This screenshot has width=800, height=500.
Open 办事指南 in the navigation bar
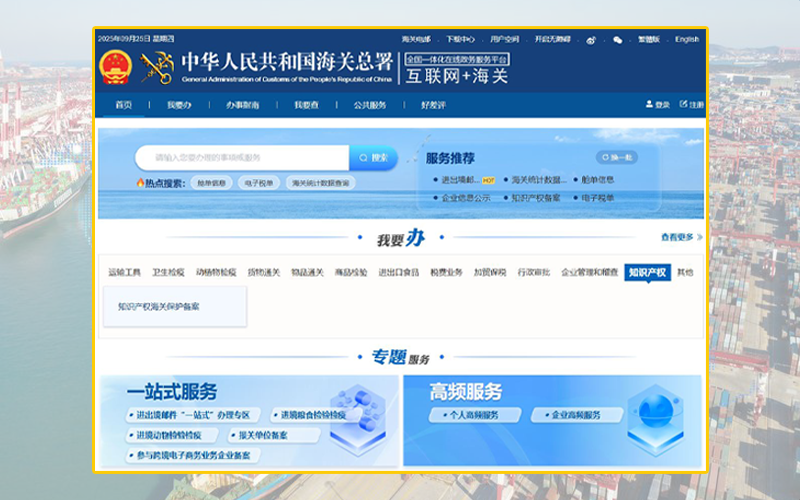[242, 105]
